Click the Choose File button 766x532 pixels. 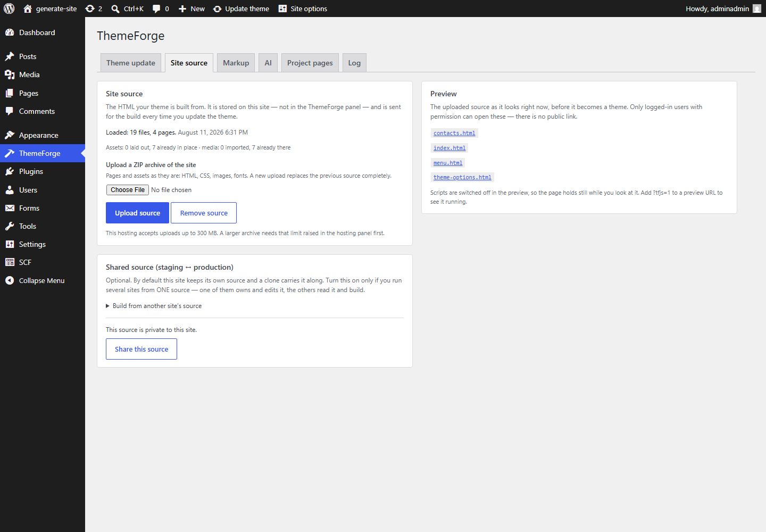128,190
